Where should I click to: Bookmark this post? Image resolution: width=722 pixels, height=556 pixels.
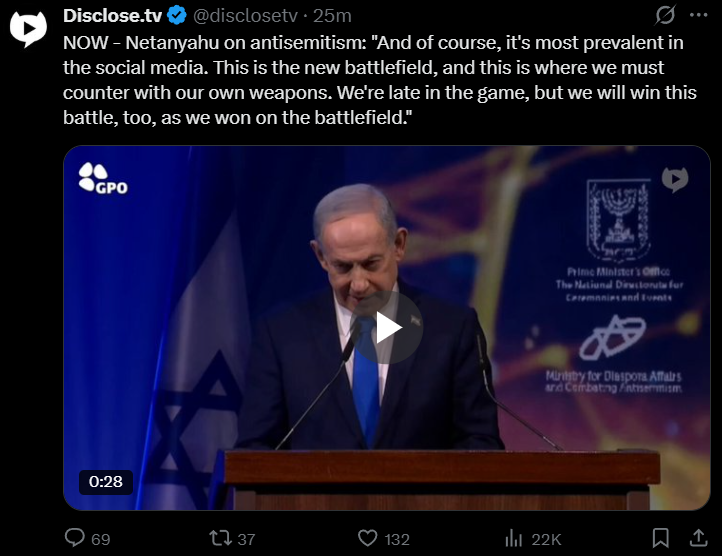pos(661,538)
